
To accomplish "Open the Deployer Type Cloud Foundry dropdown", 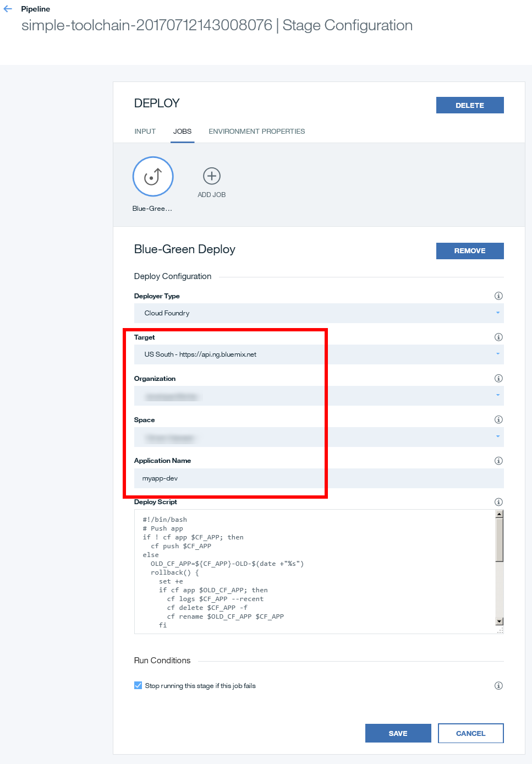I will pos(319,313).
